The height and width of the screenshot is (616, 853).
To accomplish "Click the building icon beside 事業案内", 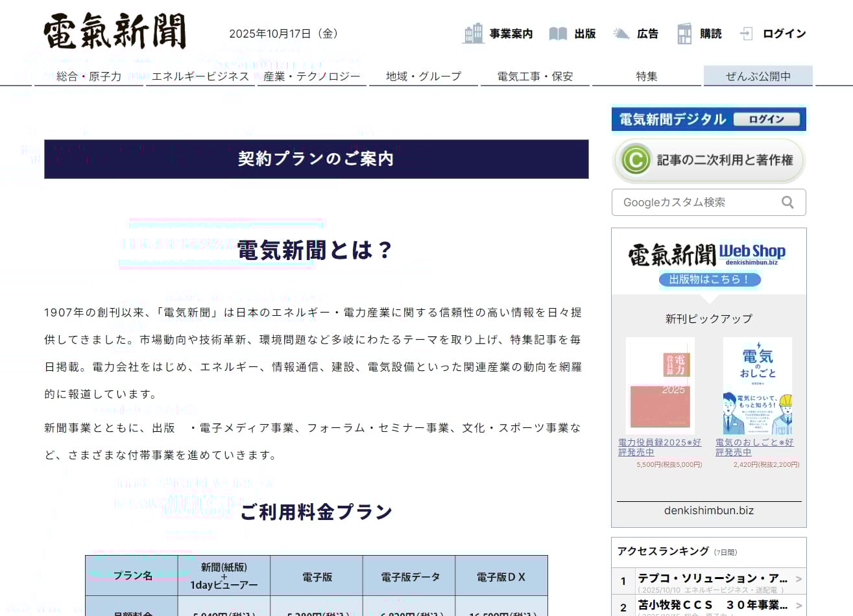I will (473, 34).
